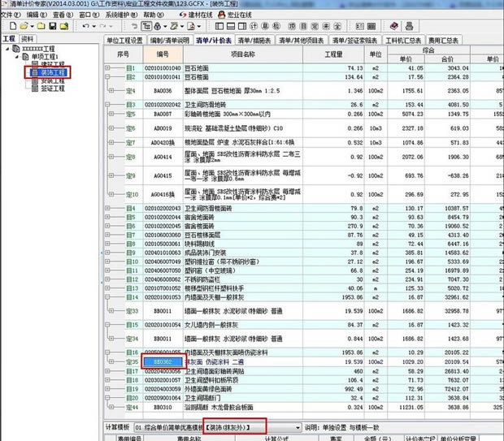Viewport: 504px width, 441px height.
Task: Click the undo arrow icon
Action: 85,26
